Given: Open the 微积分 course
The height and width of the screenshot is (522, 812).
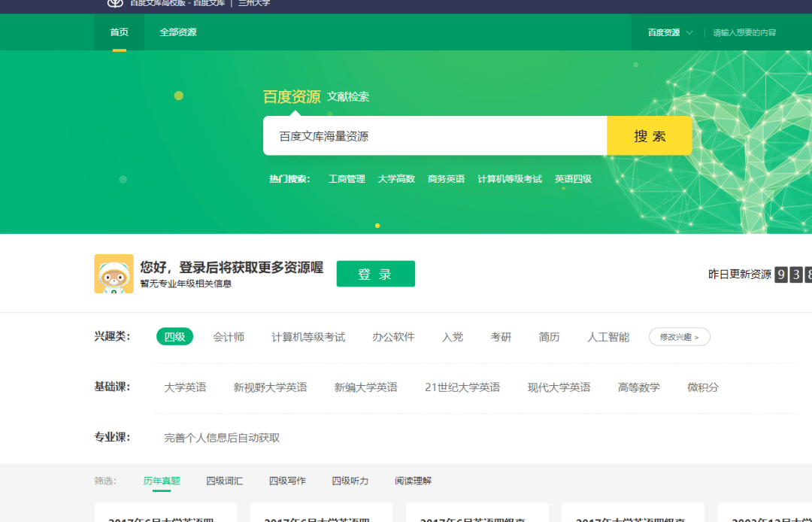Looking at the screenshot, I should [703, 387].
